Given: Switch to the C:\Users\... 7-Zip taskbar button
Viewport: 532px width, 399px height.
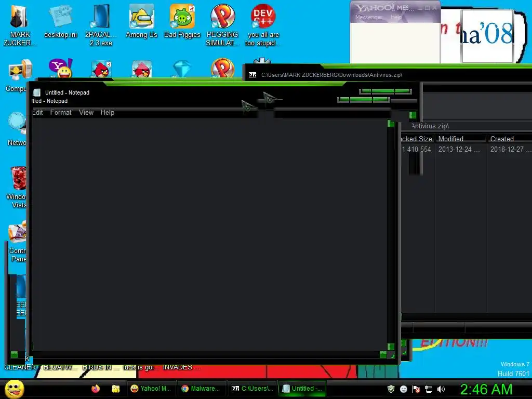Looking at the screenshot, I should pyautogui.click(x=251, y=389).
